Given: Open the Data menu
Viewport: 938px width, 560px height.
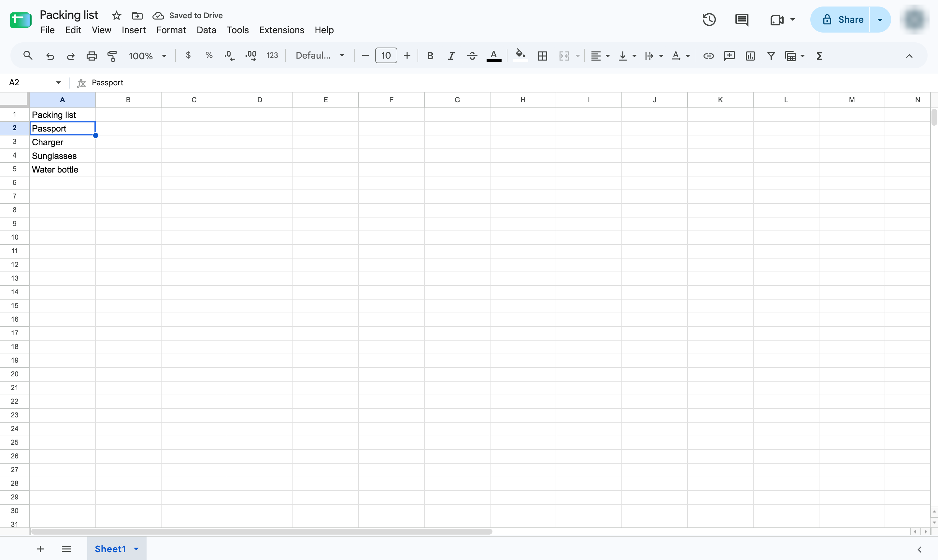Looking at the screenshot, I should click(x=206, y=30).
